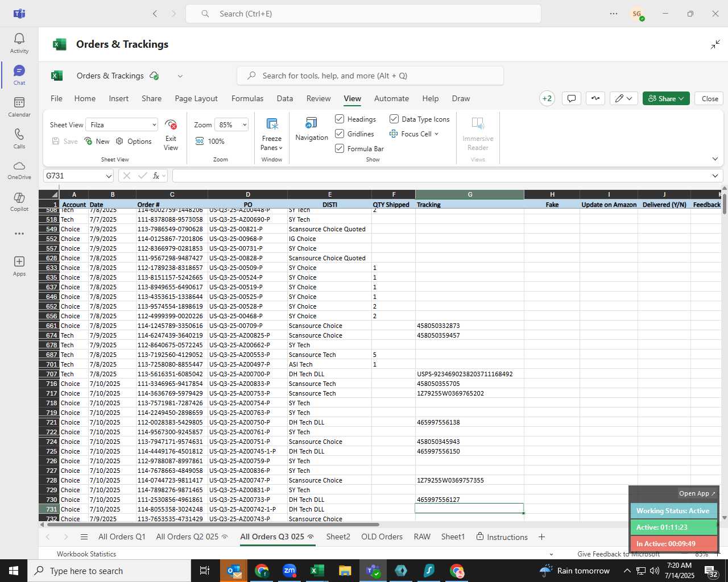Open Calls in Teams sidebar
This screenshot has width=728, height=582.
19,139
